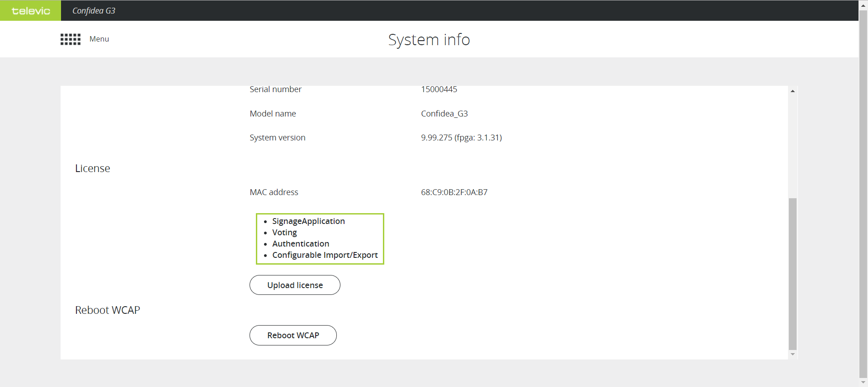The width and height of the screenshot is (868, 387).
Task: Select the MAC address value
Action: pos(454,192)
